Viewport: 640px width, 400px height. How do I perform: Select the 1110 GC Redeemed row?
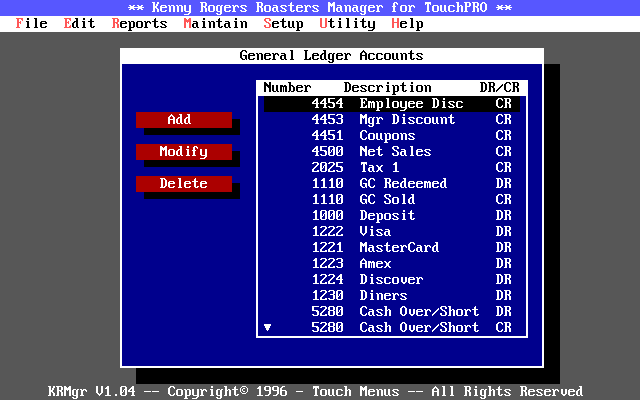point(392,184)
